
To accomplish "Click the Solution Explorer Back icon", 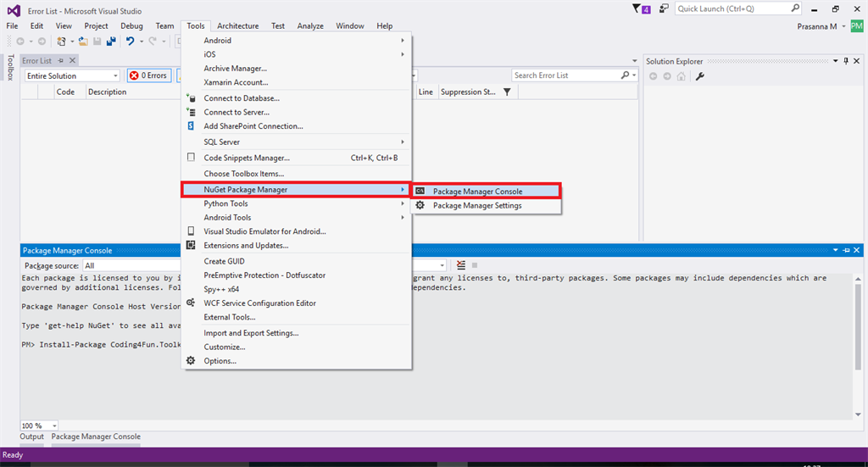I will click(654, 76).
